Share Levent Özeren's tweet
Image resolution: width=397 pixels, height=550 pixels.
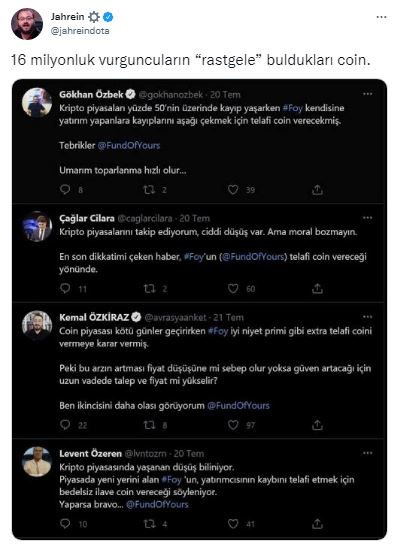point(317,524)
